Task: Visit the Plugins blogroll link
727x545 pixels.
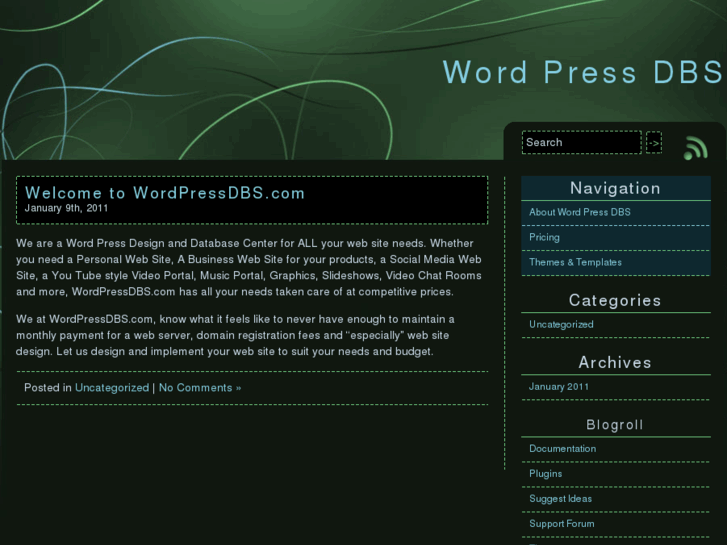Action: (x=546, y=474)
